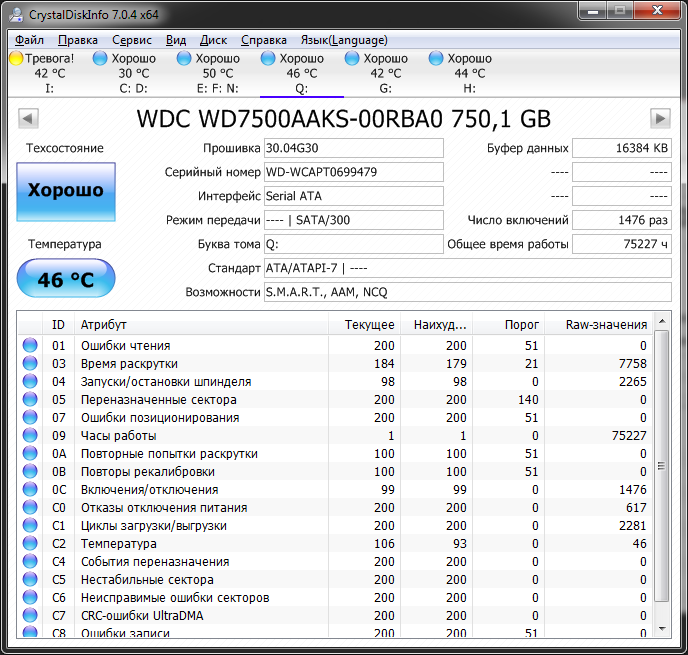Click the Режим передачи field SATA/300
Viewport: 688px width, 655px height.
point(353,220)
